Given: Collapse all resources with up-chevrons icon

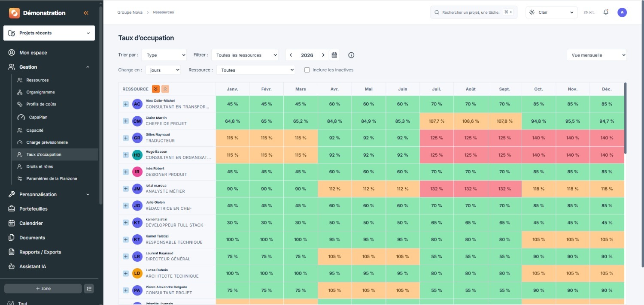Looking at the screenshot, I should [165, 89].
